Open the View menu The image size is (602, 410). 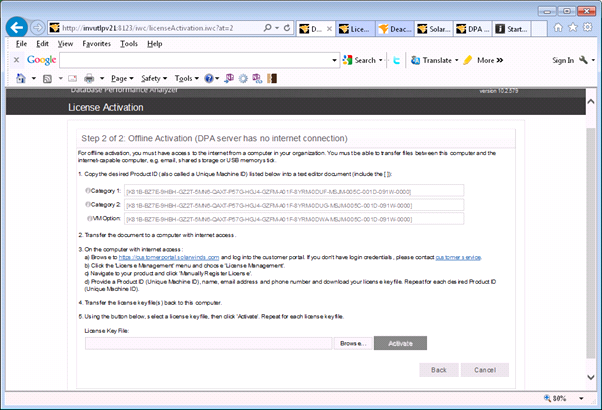coord(65,44)
